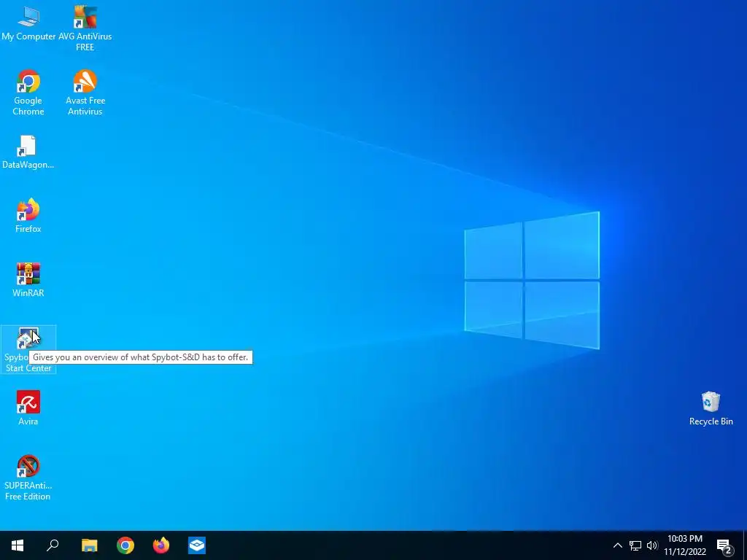Open the blue box app on taskbar
The image size is (747, 560).
click(x=197, y=545)
